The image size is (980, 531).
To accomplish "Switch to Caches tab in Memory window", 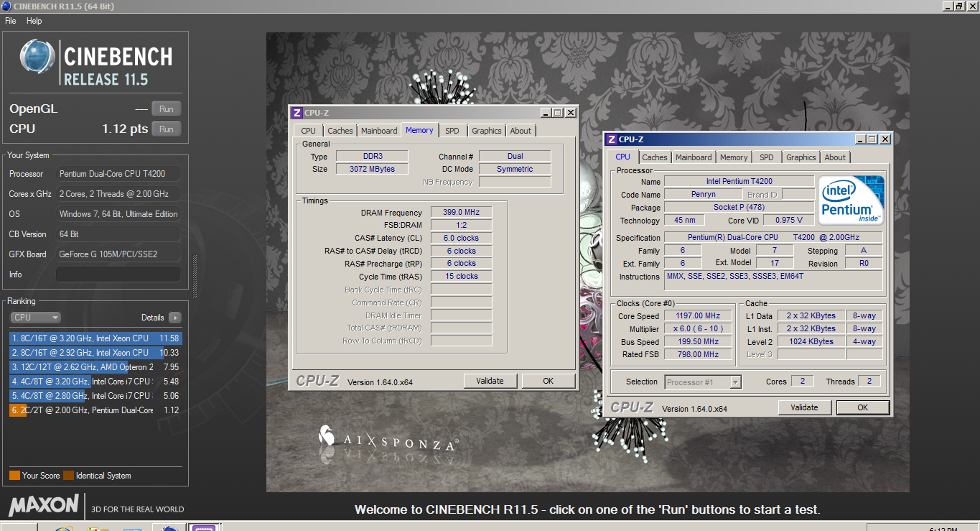I will 340,131.
